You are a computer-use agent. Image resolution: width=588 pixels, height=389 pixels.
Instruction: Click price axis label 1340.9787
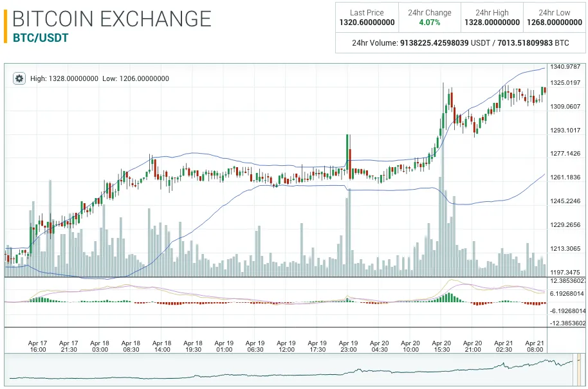565,67
